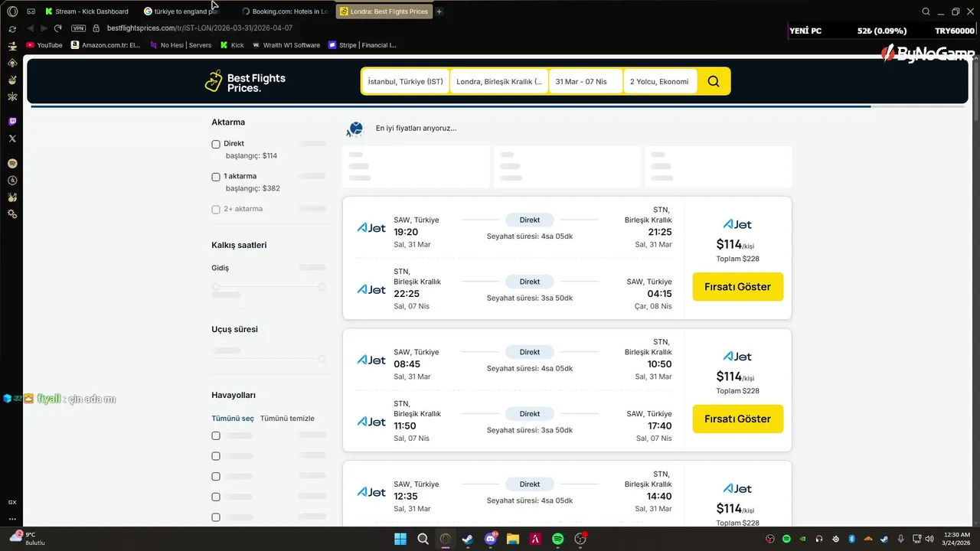
Task: Switch to Booking.com Hotels tab
Action: (x=285, y=11)
